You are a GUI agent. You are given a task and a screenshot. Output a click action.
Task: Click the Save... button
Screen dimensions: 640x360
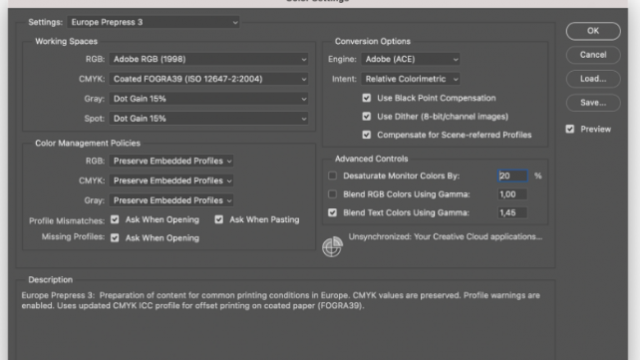point(593,103)
